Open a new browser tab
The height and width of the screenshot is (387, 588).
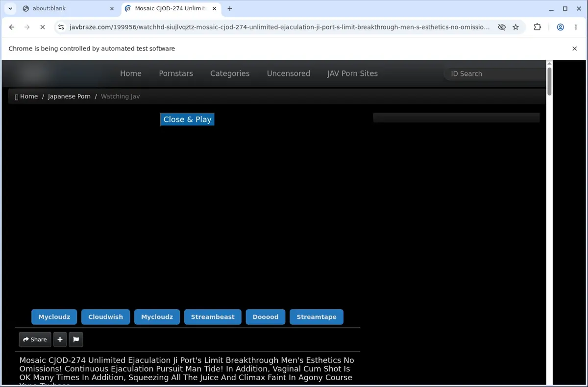[230, 8]
